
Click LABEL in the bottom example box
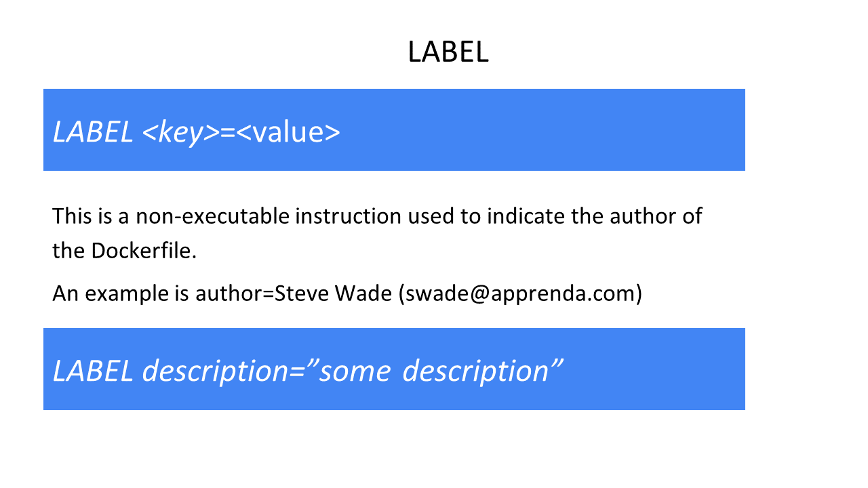(x=93, y=371)
